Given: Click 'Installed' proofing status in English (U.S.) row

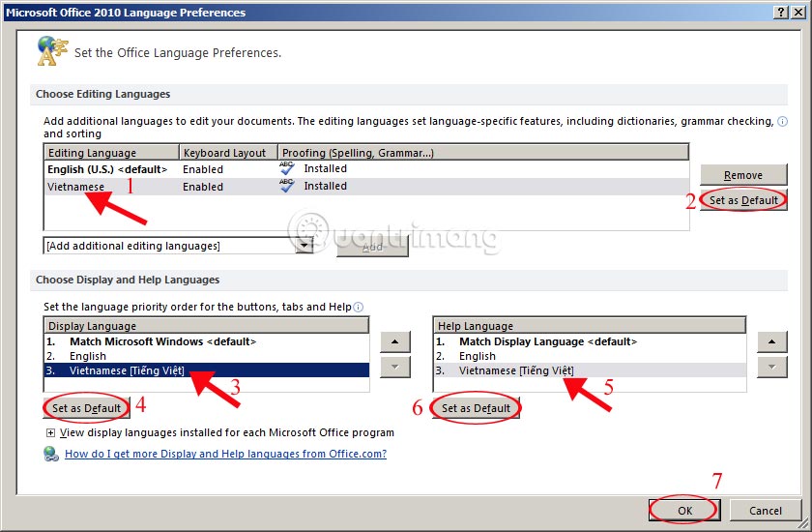Looking at the screenshot, I should click(x=325, y=168).
